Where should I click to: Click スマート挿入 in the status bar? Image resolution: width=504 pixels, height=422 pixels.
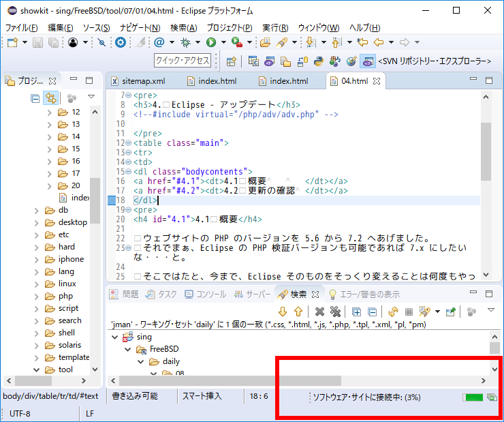tap(202, 396)
